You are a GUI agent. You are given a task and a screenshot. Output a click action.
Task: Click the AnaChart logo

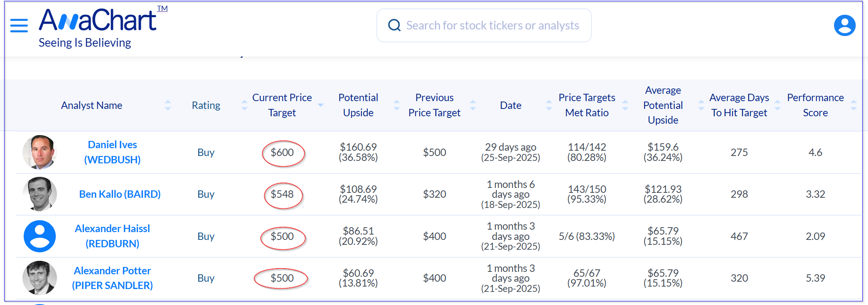click(98, 20)
